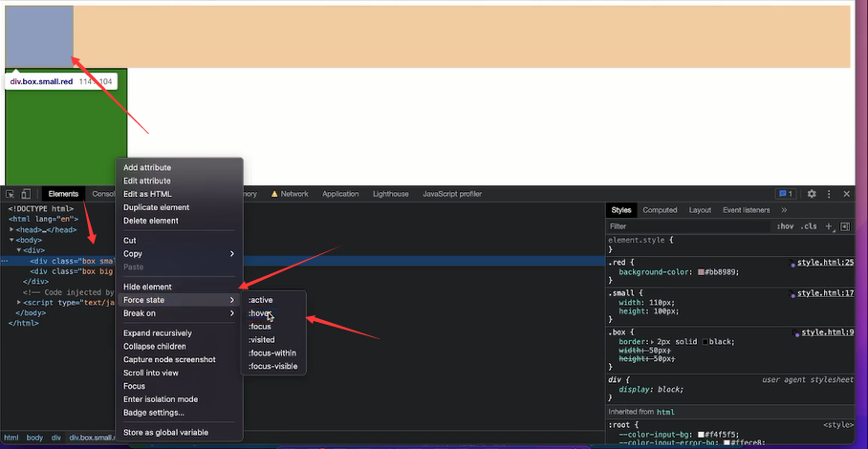Choose Scroll into view menu item

179,374
